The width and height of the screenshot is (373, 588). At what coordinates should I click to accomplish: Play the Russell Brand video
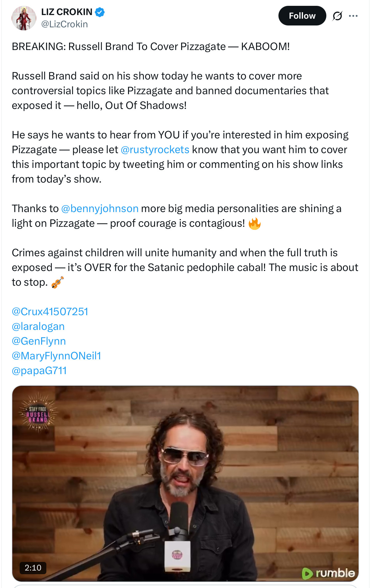[x=185, y=483]
